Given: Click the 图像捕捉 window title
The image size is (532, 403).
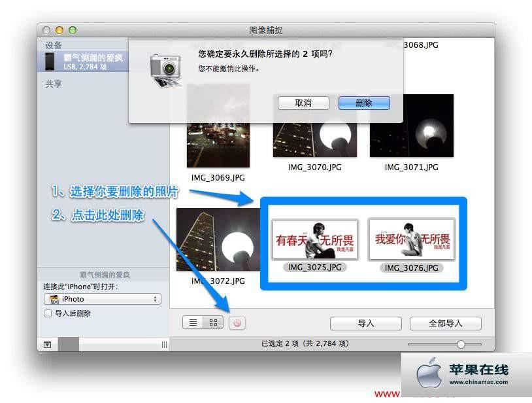Looking at the screenshot, I should 266,30.
